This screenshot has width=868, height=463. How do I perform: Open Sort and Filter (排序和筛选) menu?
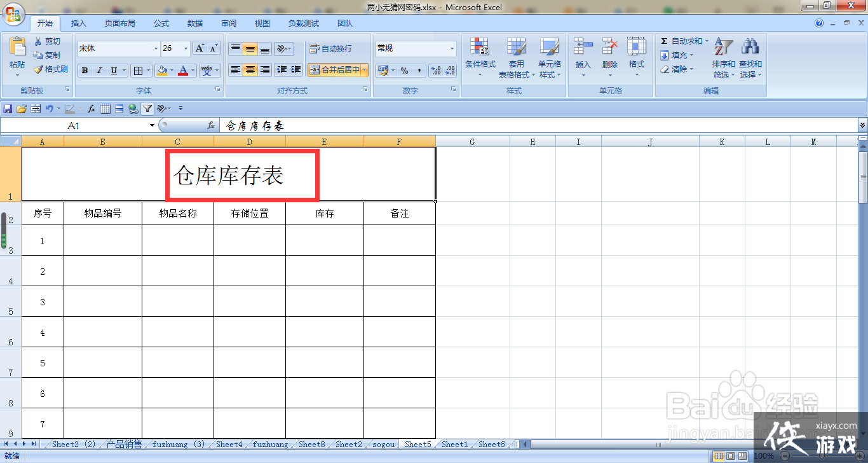[724, 58]
